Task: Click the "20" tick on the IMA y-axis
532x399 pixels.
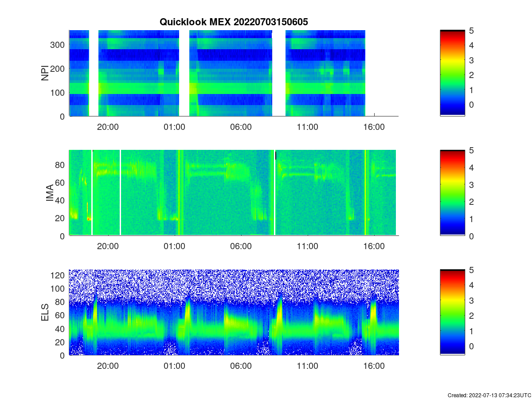Action: [x=61, y=218]
